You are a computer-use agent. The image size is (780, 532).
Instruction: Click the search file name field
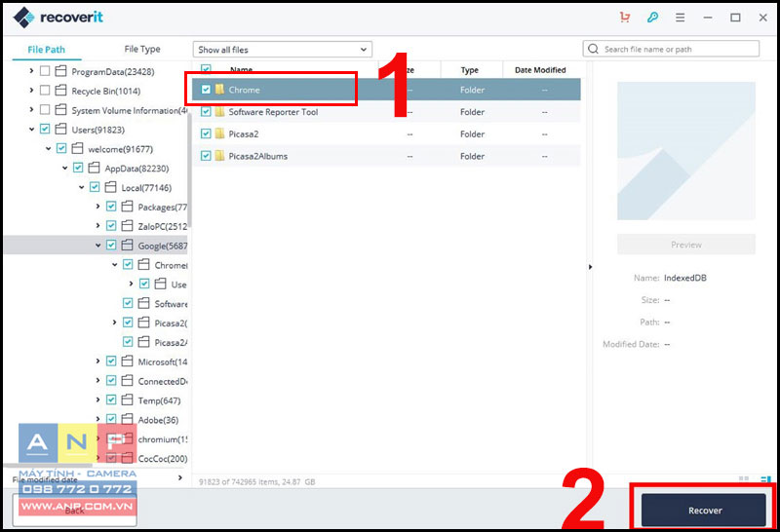[671, 49]
